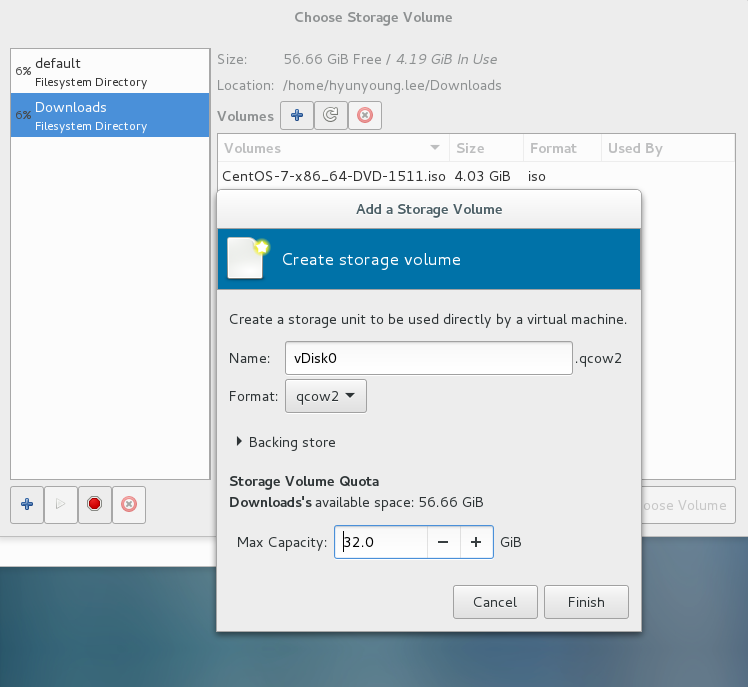Decrease Max Capacity with minus button
Viewport: 748px width, 687px height.
[443, 542]
